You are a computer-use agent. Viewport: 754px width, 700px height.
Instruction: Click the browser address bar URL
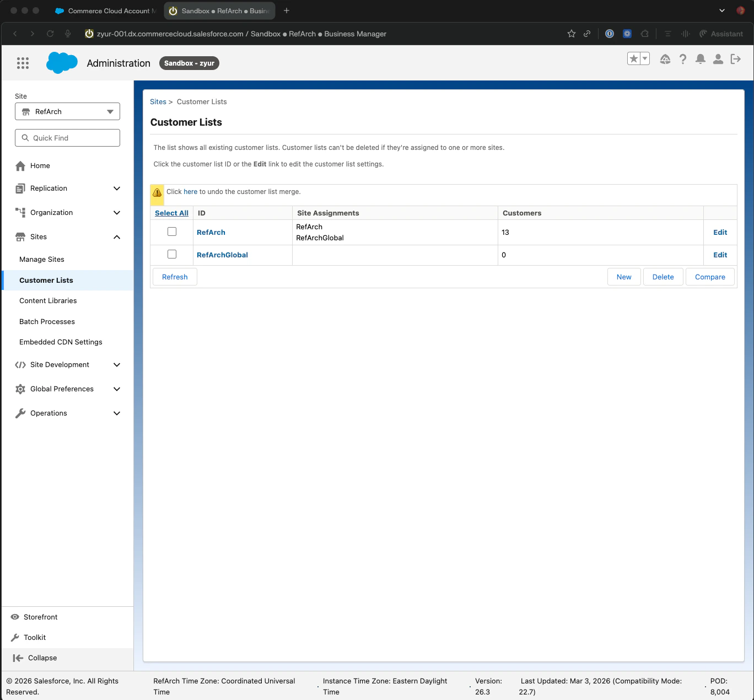(x=241, y=34)
